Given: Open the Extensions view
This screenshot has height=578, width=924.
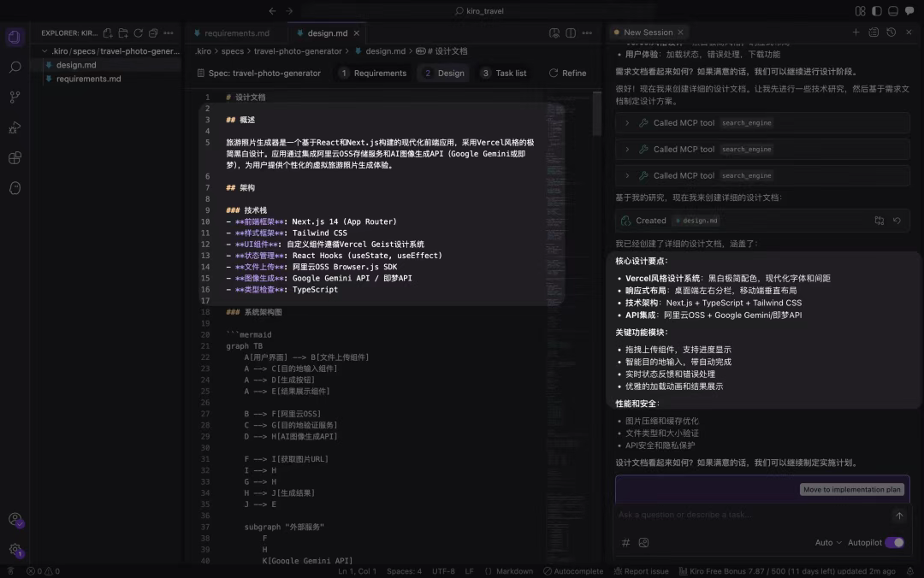Looking at the screenshot, I should pos(15,158).
